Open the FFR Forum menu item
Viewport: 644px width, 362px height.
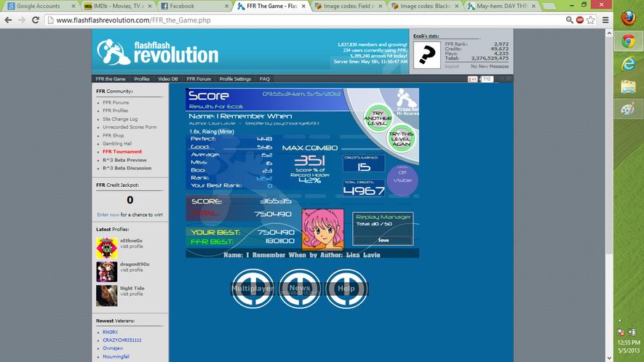click(x=199, y=79)
